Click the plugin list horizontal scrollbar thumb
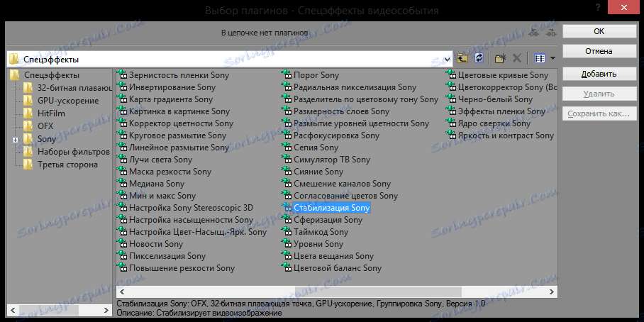Image resolution: width=644 pixels, height=322 pixels. coord(378,292)
